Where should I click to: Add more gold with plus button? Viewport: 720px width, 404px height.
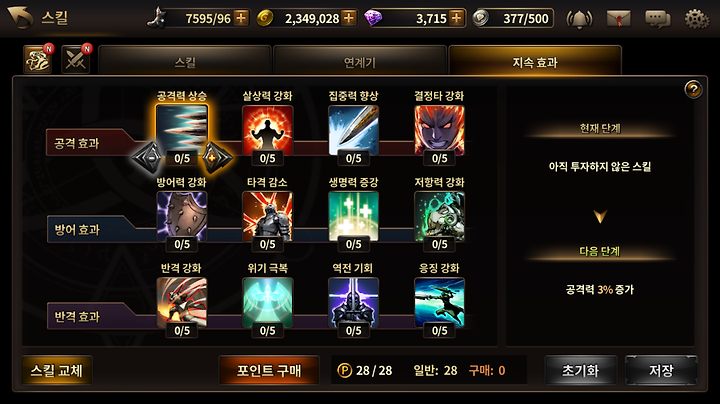pos(349,18)
